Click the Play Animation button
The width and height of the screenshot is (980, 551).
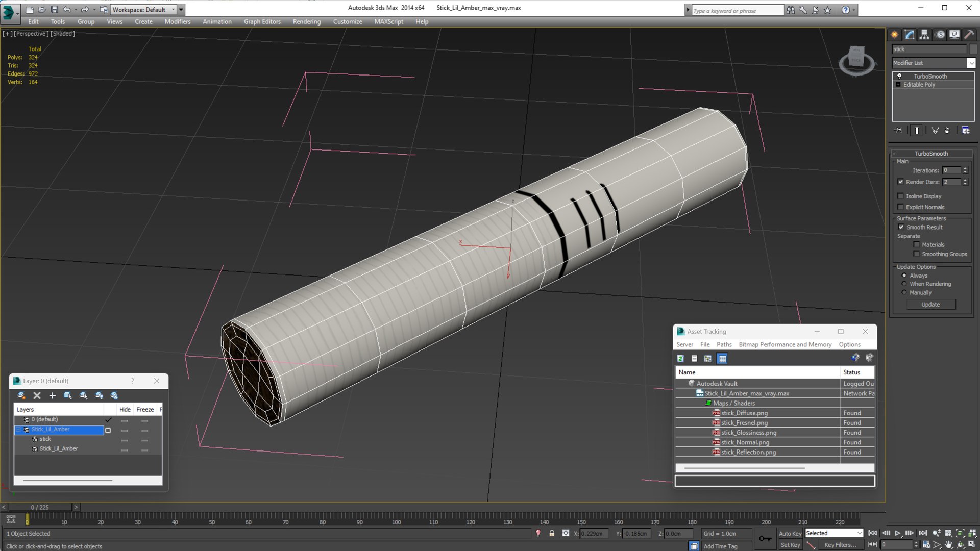coord(898,533)
